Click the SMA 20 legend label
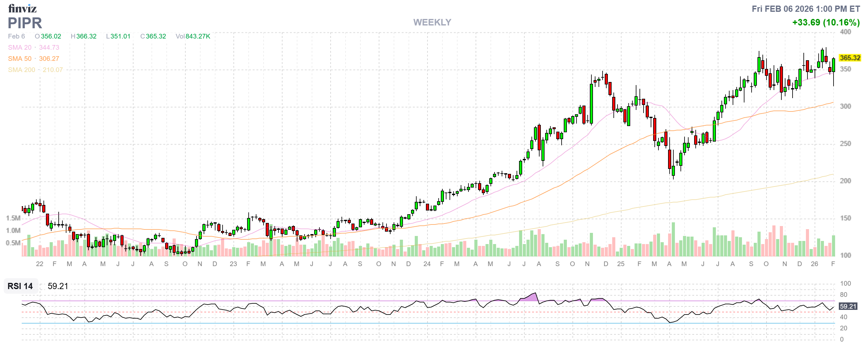 click(20, 48)
